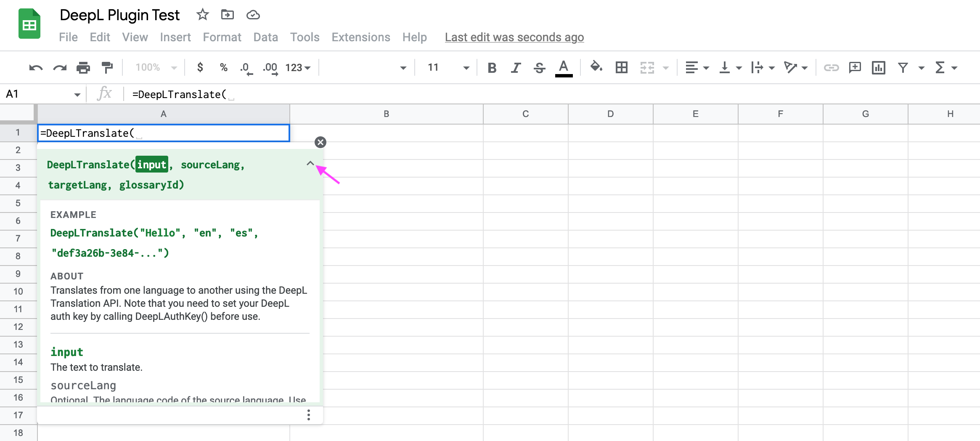This screenshot has height=441, width=980.
Task: Collapse the DeepLTranslate help panel
Action: click(x=310, y=163)
